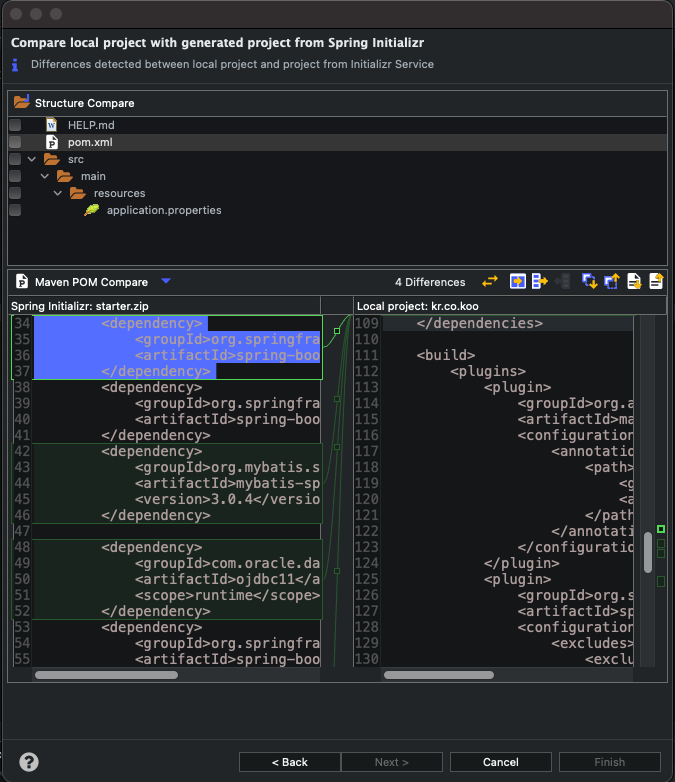Click the <build> tag on line 111
Image resolution: width=675 pixels, height=782 pixels.
446,355
